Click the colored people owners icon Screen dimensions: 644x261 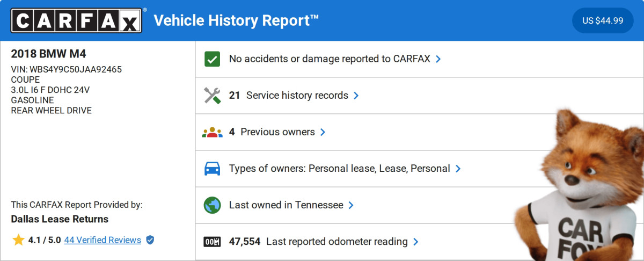pyautogui.click(x=212, y=132)
